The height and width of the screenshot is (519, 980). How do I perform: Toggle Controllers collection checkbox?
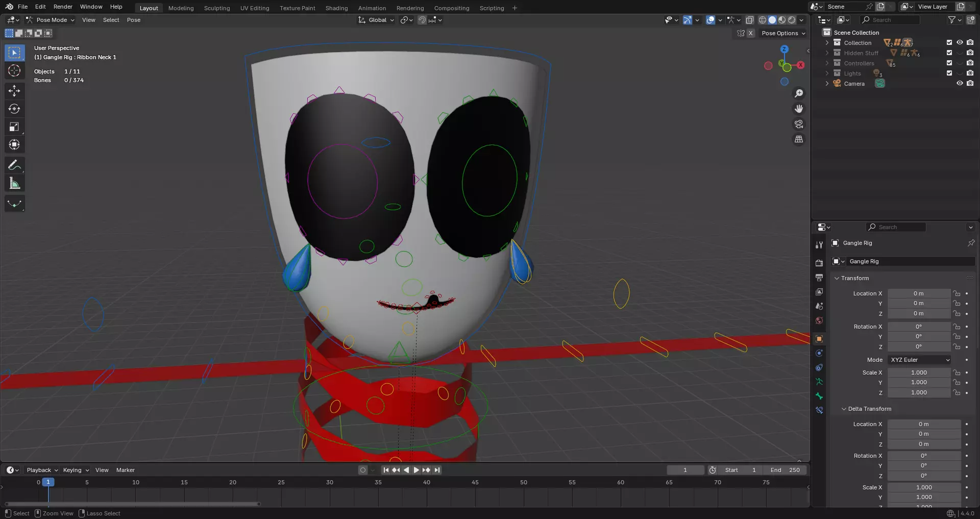point(949,63)
